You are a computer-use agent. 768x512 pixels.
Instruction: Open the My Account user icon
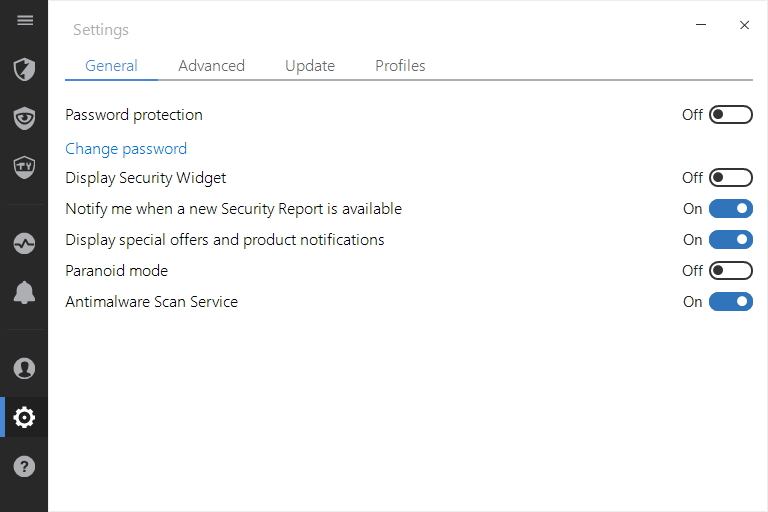(24, 368)
